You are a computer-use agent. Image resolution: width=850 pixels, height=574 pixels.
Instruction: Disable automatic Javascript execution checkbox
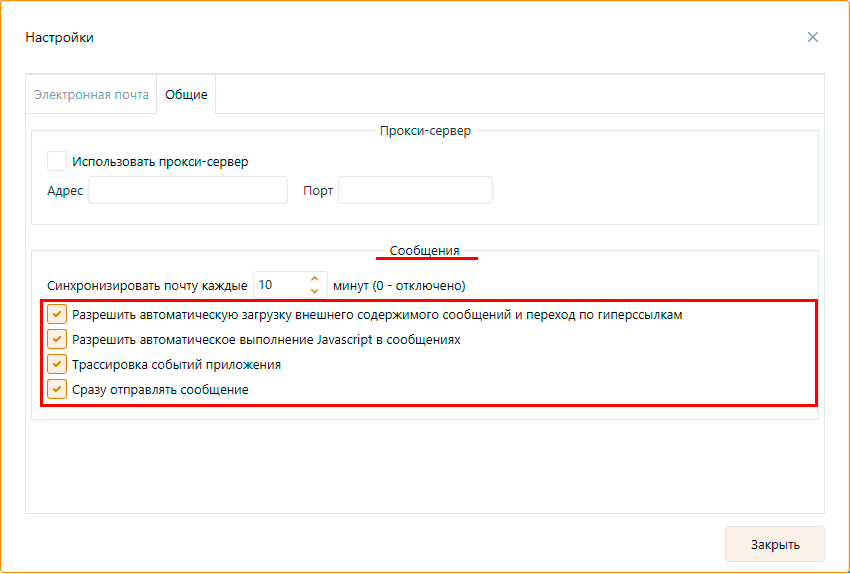57,339
